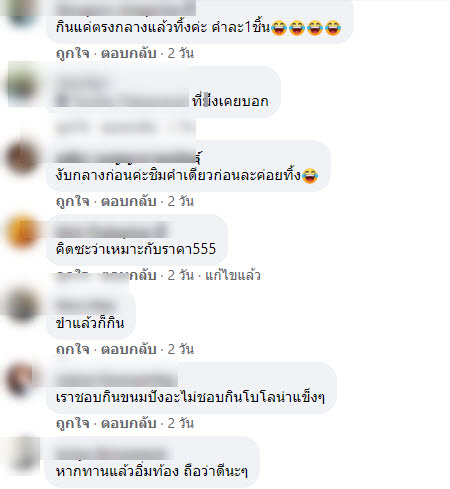Open the avatar beside the 'งับกลางก่อนค่ะ' comment

point(22,158)
